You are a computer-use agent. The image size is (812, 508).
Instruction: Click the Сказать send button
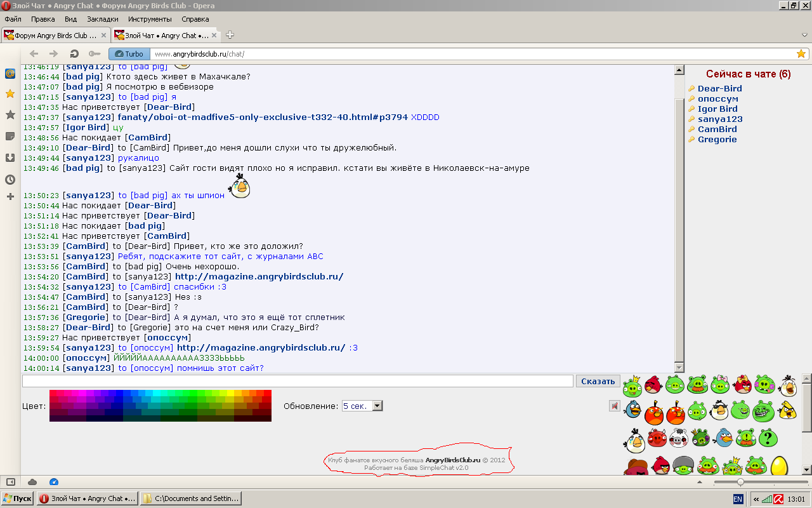coord(598,381)
